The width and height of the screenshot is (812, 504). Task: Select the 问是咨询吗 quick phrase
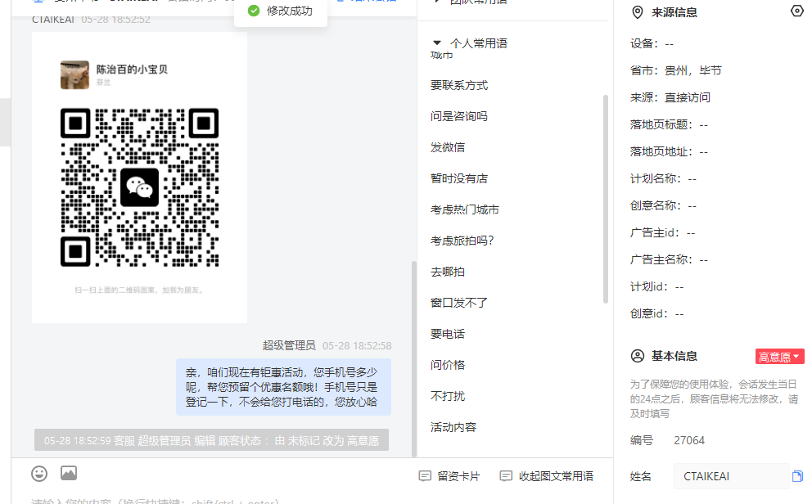(459, 116)
